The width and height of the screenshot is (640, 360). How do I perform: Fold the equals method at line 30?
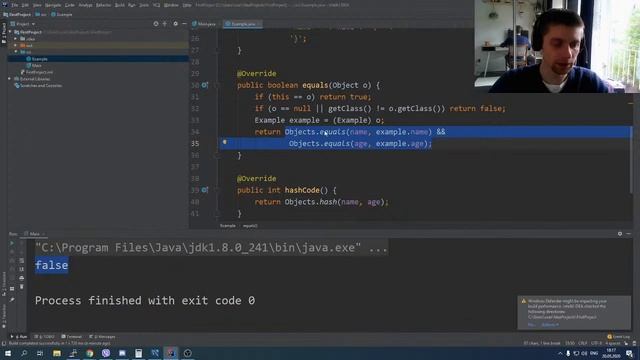(x=217, y=85)
